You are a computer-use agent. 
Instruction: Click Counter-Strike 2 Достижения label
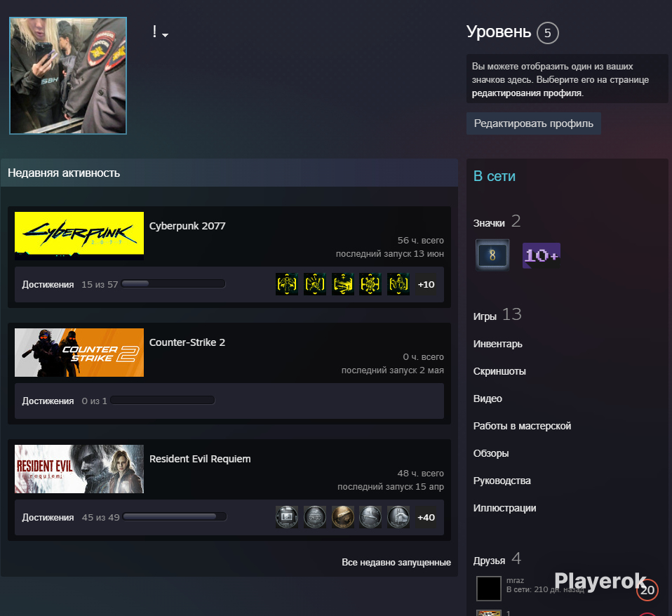48,401
